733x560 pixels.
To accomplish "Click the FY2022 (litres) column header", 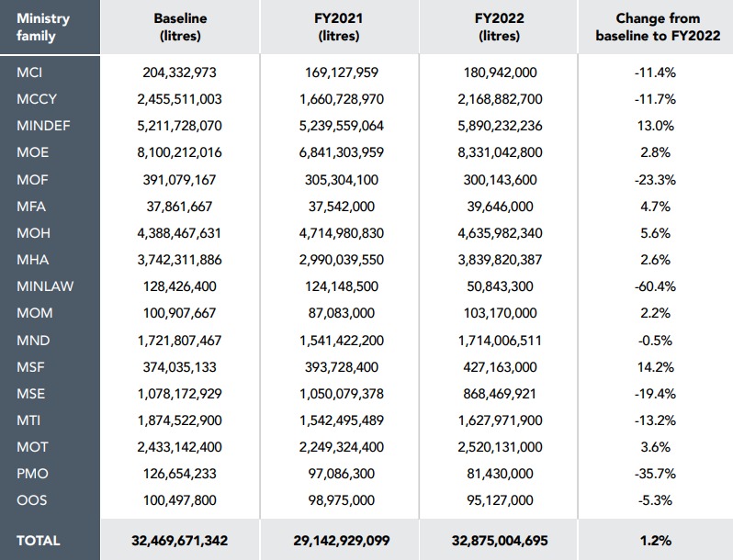I will [500, 28].
